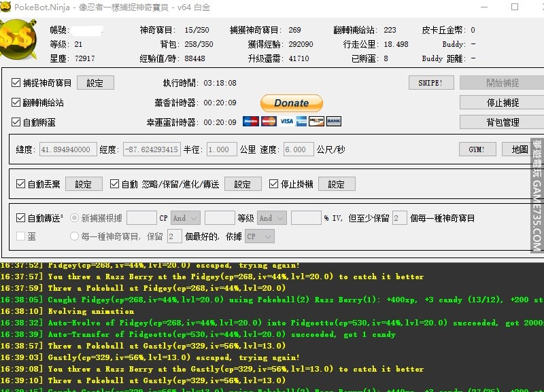Toggle the 翻轉補給站 checkbox
This screenshot has width=544, height=392.
tap(16, 102)
